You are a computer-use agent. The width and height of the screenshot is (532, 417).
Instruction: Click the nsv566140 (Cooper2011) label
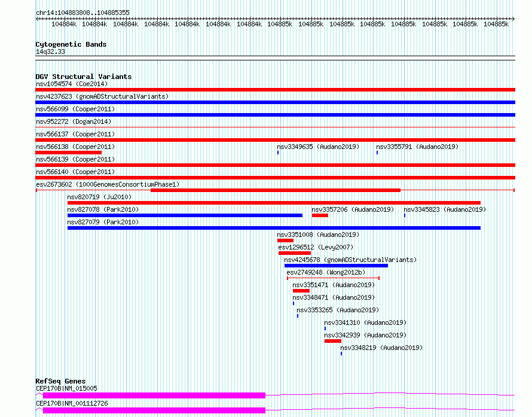(75, 172)
